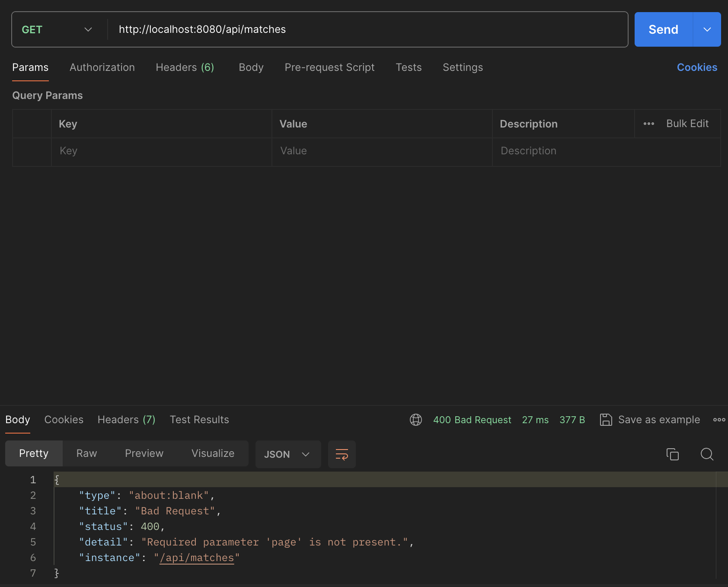Screen dimensions: 728x587
Task: Click the globe network icon near response status
Action: tap(415, 419)
